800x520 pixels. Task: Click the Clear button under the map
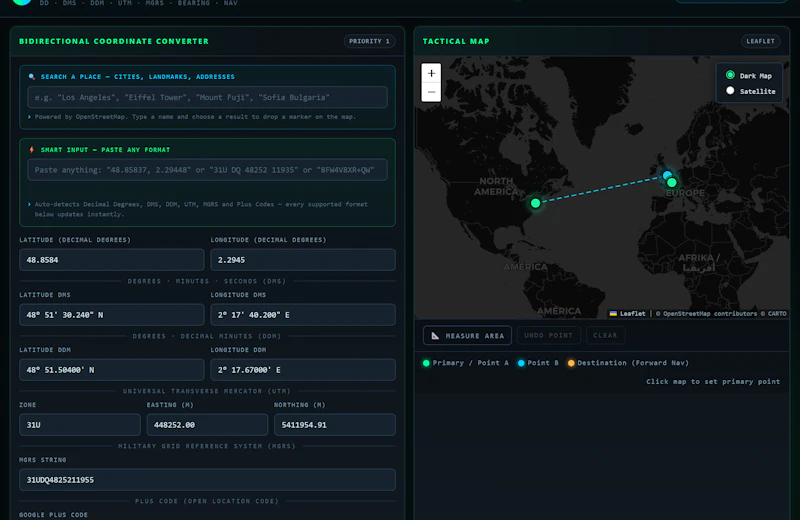[x=605, y=335]
